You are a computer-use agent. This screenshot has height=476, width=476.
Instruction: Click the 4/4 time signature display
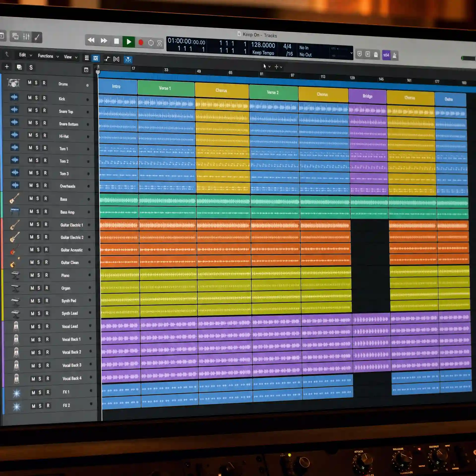point(287,46)
